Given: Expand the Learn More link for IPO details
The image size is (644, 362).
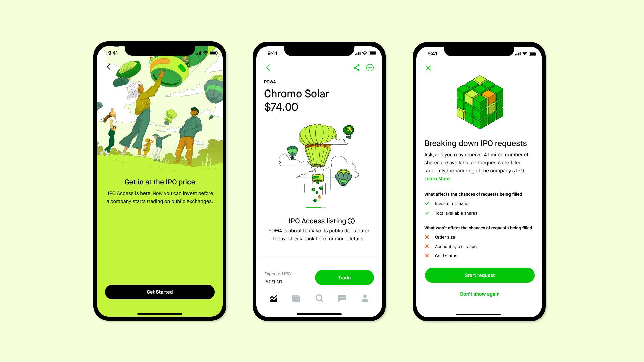Looking at the screenshot, I should (437, 179).
